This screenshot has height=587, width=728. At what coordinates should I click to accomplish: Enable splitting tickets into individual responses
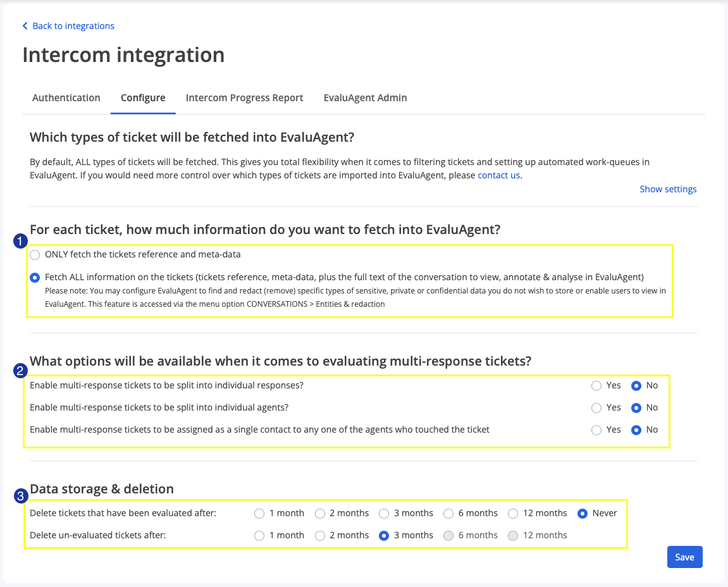point(596,385)
